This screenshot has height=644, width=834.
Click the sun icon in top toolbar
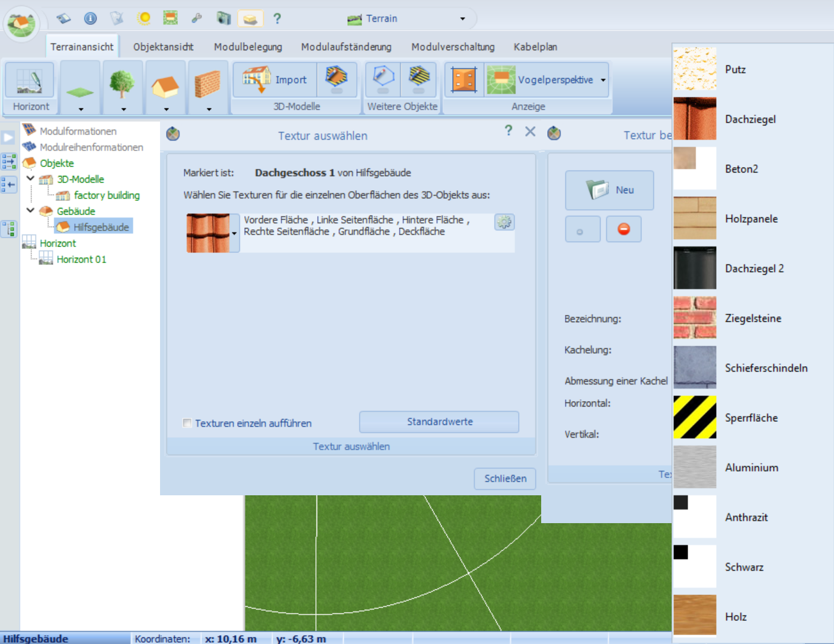143,18
